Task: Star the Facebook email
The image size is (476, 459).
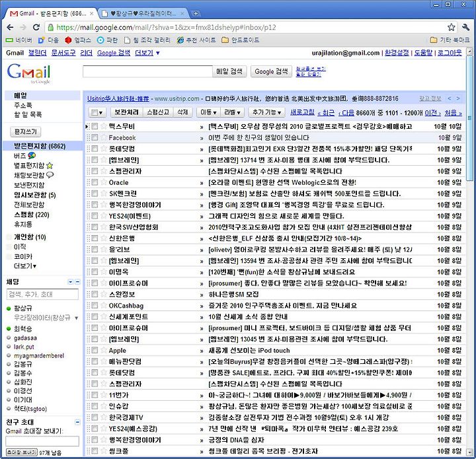Action: 103,137
